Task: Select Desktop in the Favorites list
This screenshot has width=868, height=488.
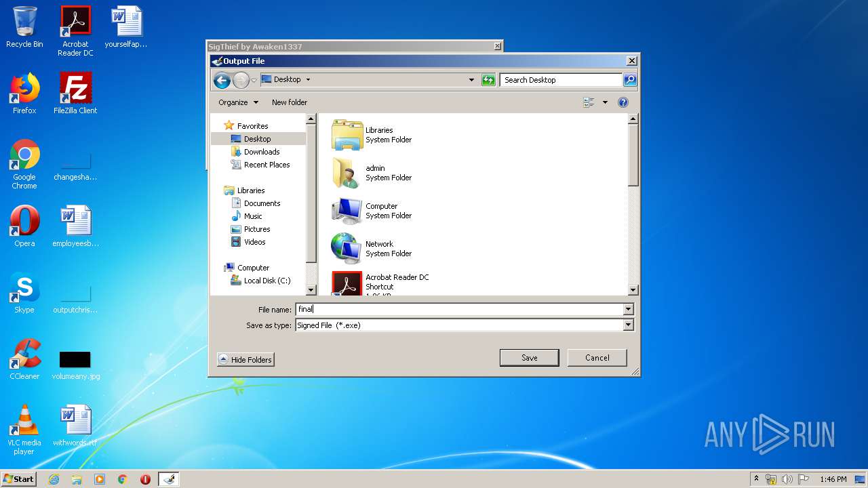Action: 258,139
